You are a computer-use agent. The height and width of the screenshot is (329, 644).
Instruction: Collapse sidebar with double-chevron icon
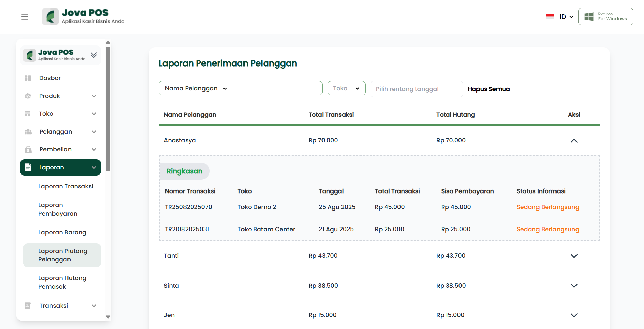coord(94,55)
